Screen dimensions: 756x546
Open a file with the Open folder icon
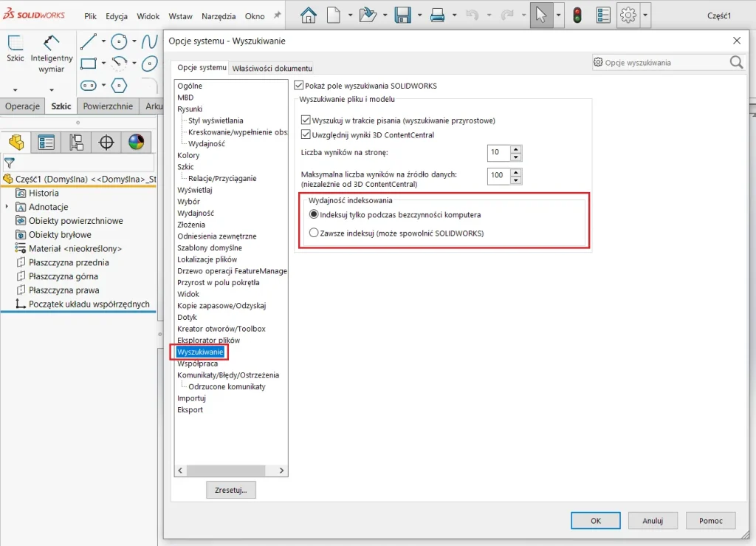click(x=368, y=16)
